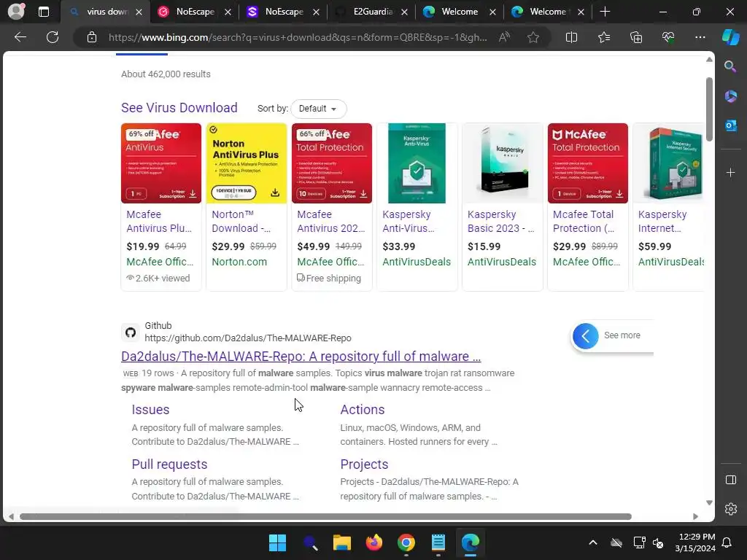
Task: Show hidden tray icons chevron
Action: coord(593,542)
